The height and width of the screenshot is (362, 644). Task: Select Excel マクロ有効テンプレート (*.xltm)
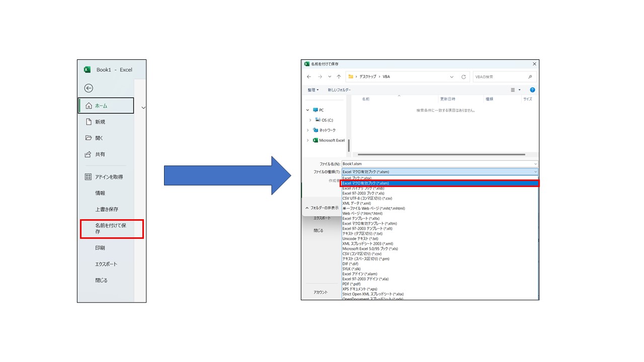[439, 223]
